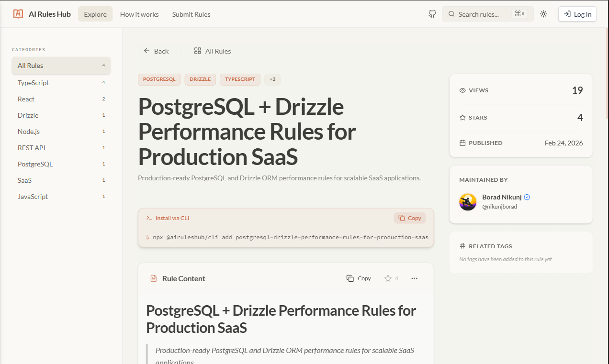Click the Search rules input field
Screen dimensions: 609x364
tap(484, 14)
